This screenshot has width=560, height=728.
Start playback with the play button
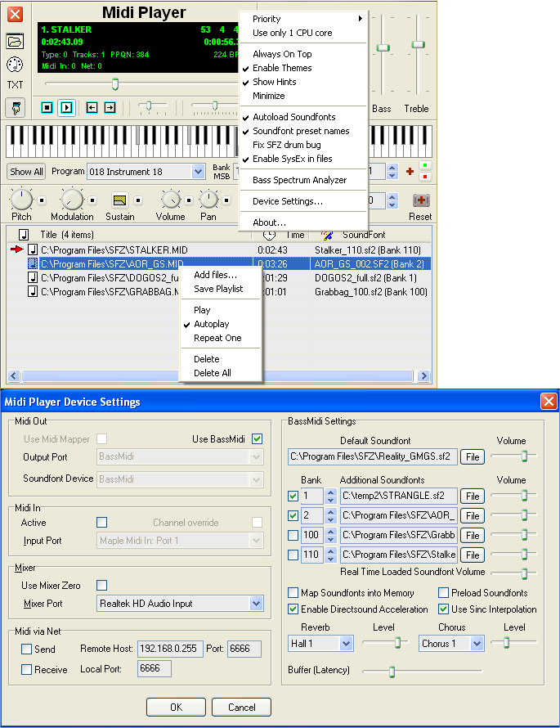(x=67, y=108)
